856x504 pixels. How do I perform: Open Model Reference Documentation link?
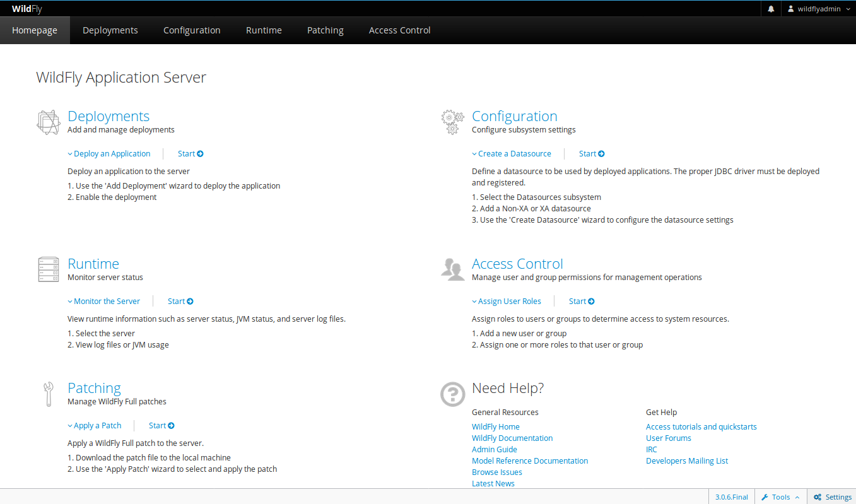(530, 460)
